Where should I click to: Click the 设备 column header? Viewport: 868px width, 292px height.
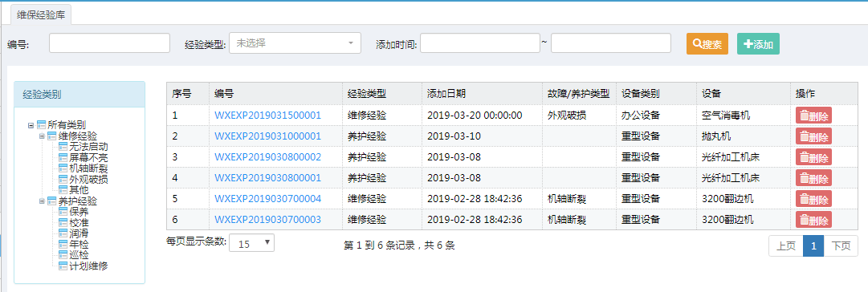[x=743, y=94]
